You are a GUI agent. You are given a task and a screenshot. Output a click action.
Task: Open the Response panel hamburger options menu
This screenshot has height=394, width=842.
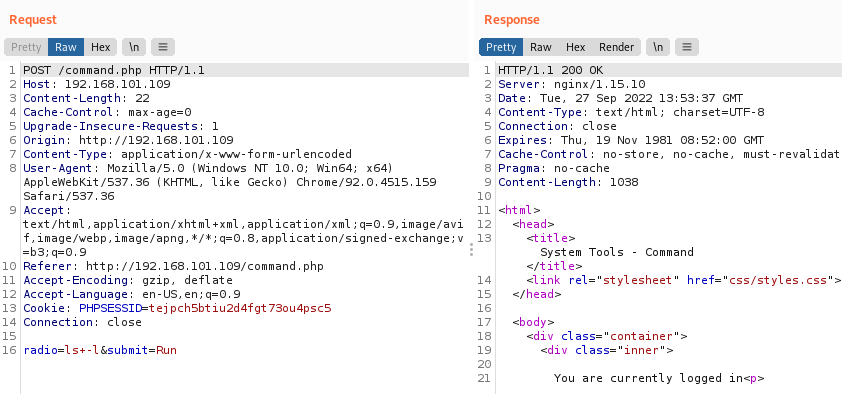[x=686, y=47]
